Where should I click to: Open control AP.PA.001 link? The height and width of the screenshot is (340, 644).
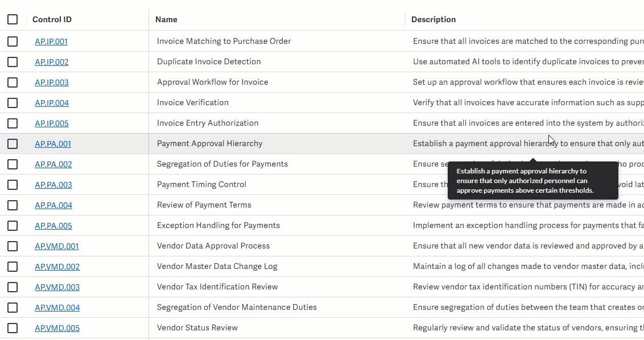[53, 144]
